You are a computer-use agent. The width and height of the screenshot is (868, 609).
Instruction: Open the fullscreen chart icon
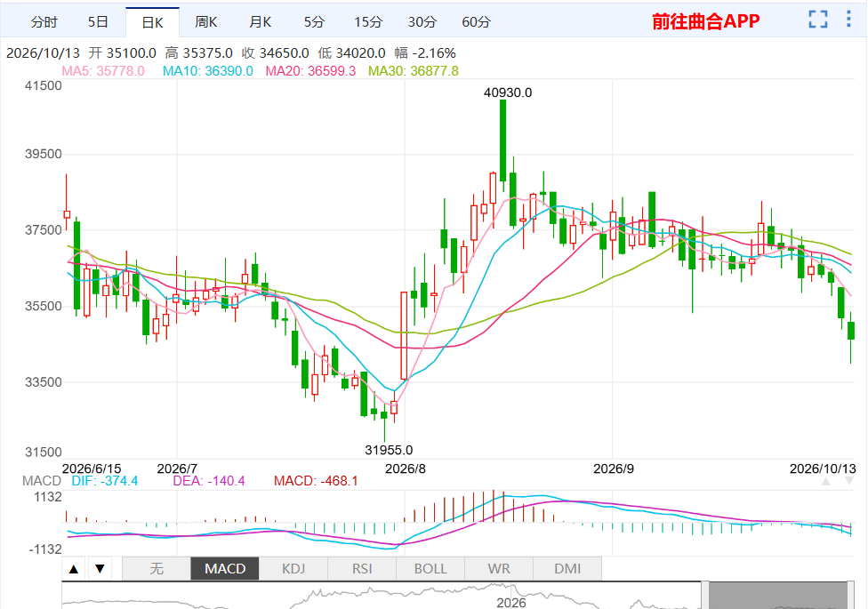pyautogui.click(x=817, y=20)
